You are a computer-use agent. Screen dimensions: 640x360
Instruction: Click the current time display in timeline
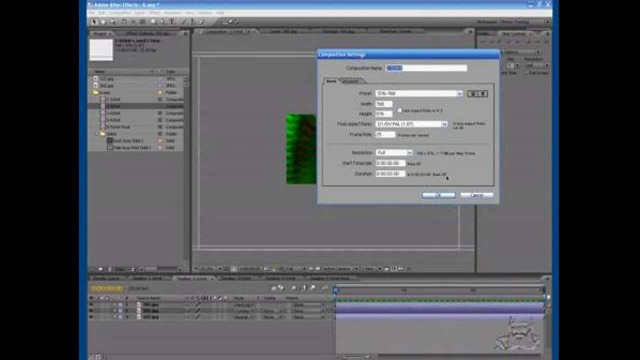tap(107, 288)
